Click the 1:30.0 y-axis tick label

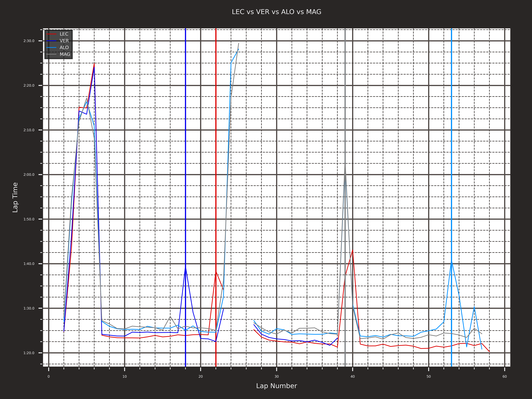(29, 308)
